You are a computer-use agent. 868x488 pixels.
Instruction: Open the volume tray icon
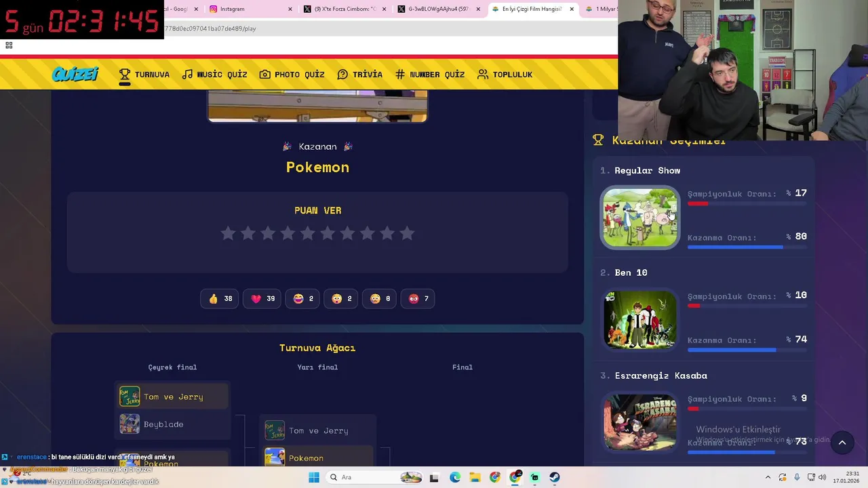pyautogui.click(x=822, y=477)
